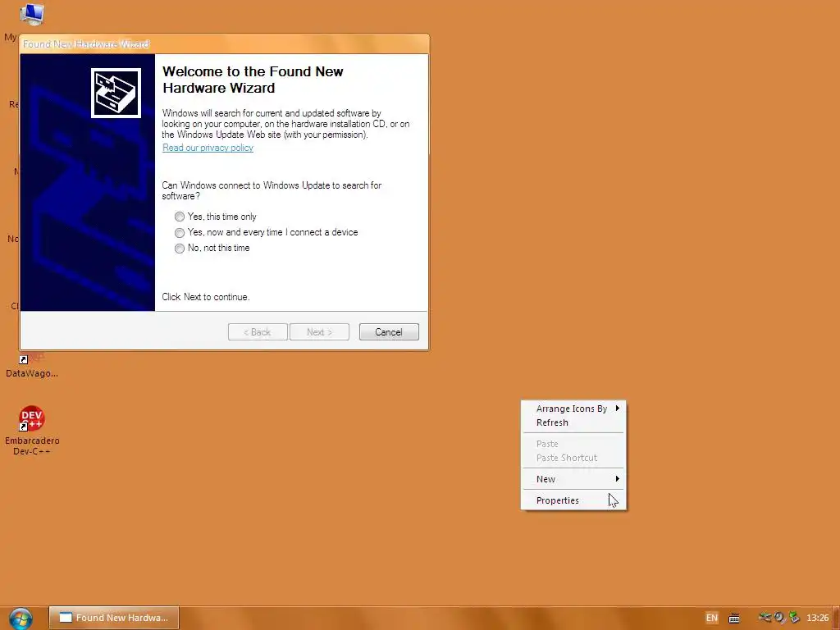Expand the Arrange Icons By submenu
Viewport: 840px width, 630px height.
coord(573,409)
